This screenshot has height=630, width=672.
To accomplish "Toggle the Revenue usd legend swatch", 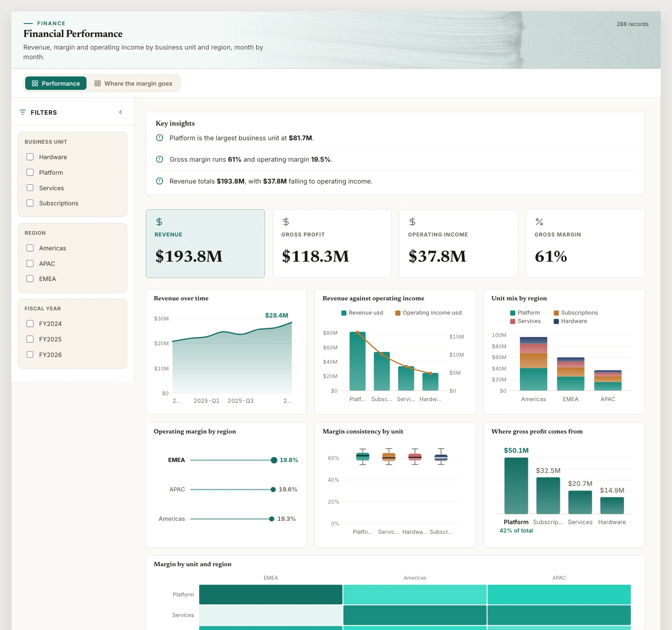I will click(344, 313).
